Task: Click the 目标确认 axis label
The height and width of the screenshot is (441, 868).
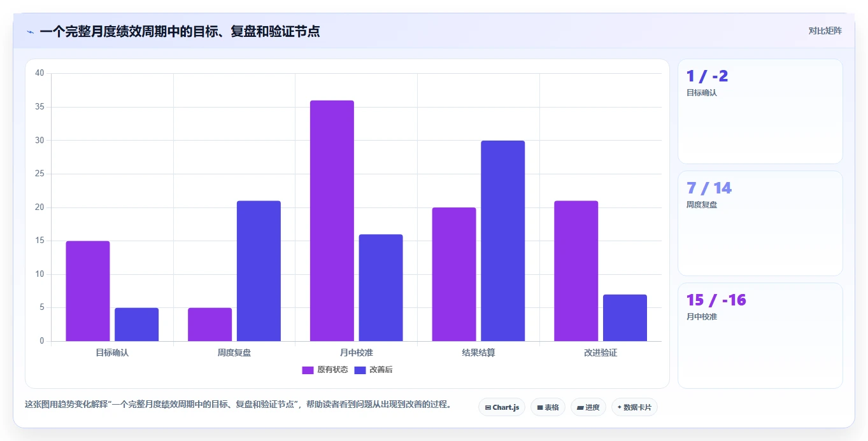Action: point(112,353)
